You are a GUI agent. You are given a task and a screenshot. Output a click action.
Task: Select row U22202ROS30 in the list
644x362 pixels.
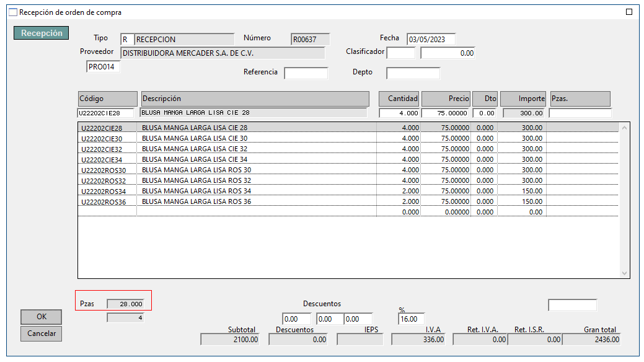click(348, 170)
